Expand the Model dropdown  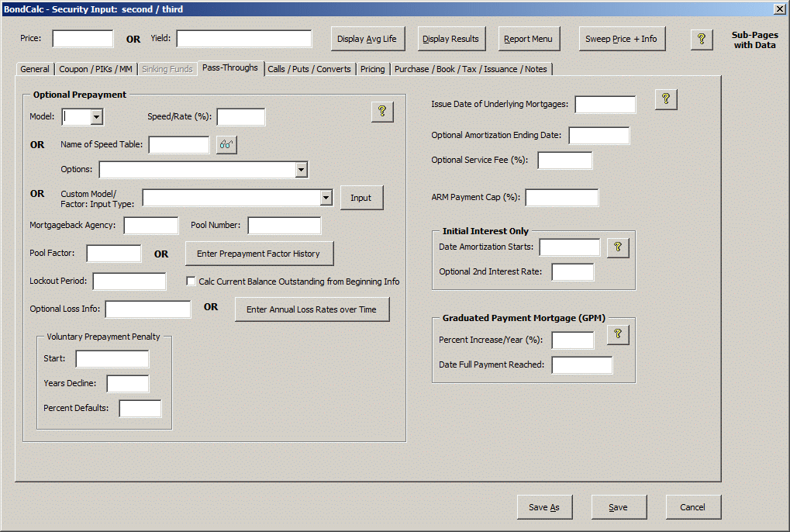[97, 117]
